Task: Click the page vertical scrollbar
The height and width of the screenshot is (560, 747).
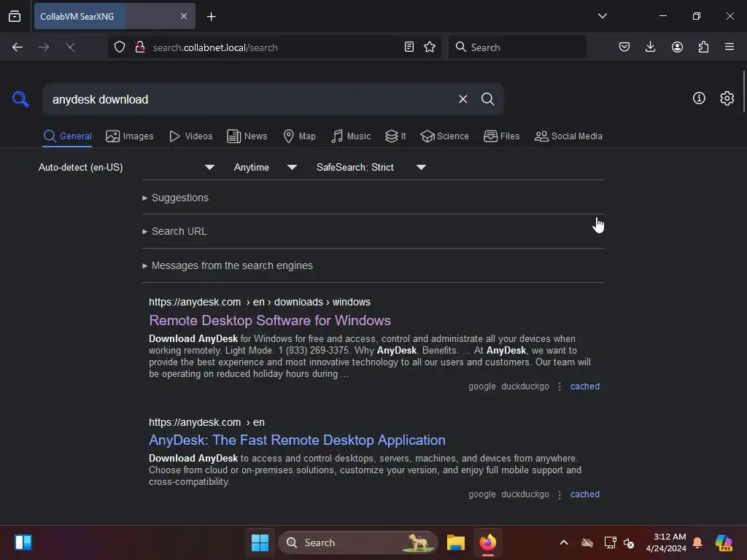Action: 743,91
